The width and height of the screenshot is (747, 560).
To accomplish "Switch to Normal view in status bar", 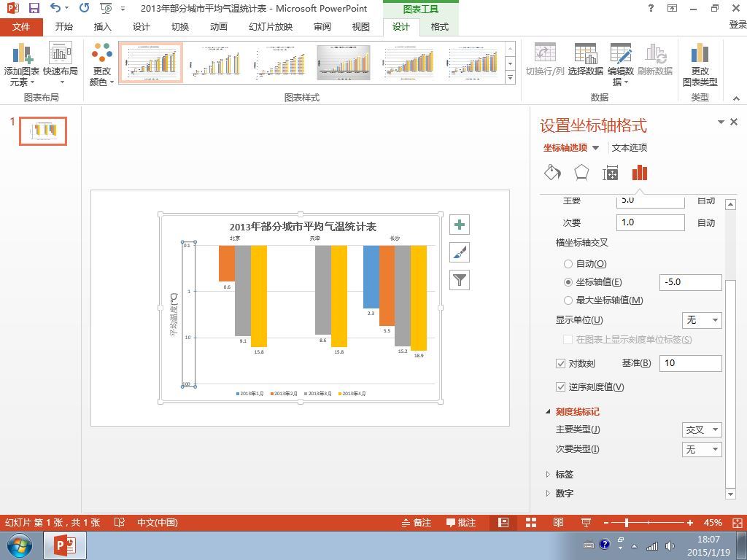I will pyautogui.click(x=503, y=522).
